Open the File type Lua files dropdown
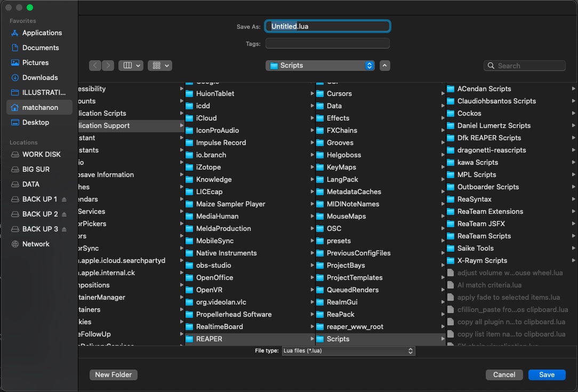The height and width of the screenshot is (392, 578). point(348,351)
